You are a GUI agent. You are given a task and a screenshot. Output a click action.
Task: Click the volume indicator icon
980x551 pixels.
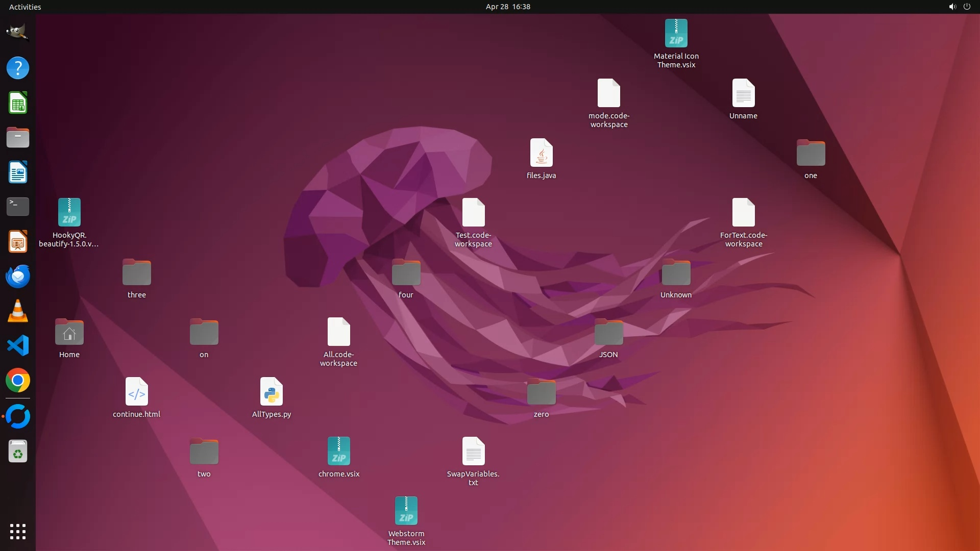(952, 7)
